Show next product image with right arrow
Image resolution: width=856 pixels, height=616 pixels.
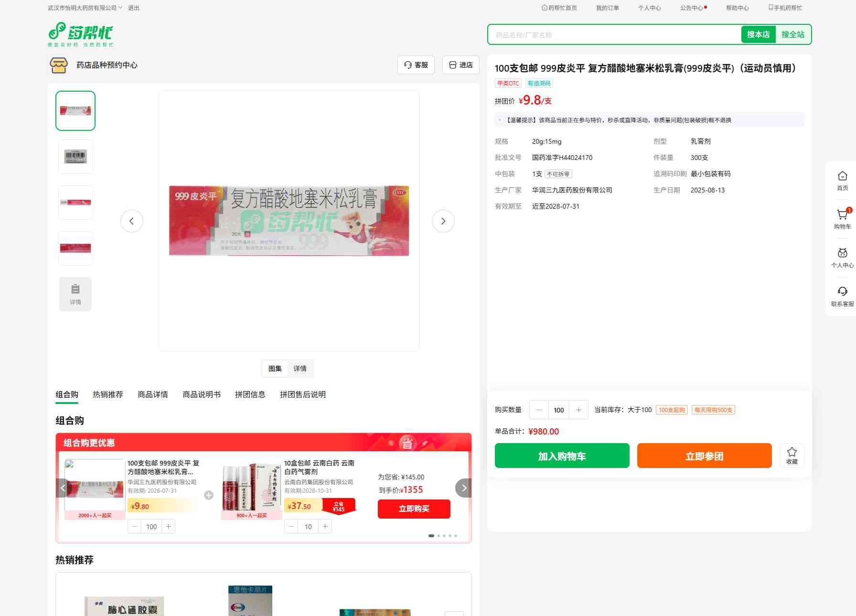443,221
